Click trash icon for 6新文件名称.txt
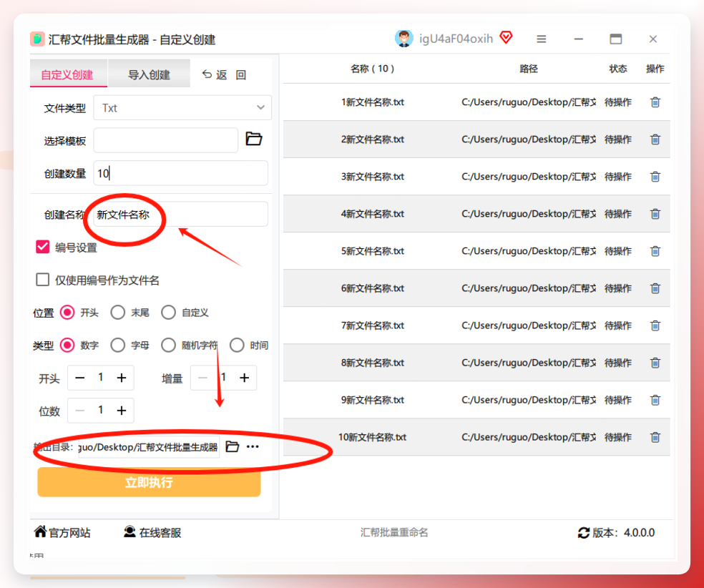The height and width of the screenshot is (588, 704). [x=655, y=288]
